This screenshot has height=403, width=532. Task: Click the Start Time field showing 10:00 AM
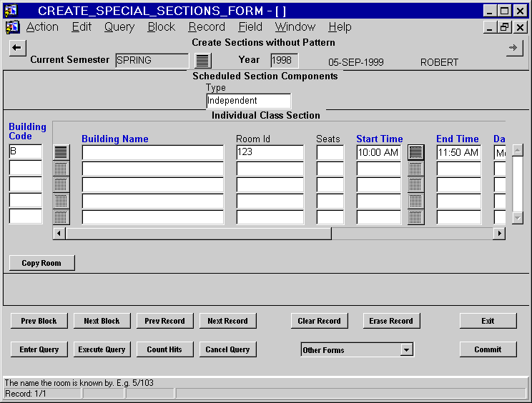[x=379, y=152]
